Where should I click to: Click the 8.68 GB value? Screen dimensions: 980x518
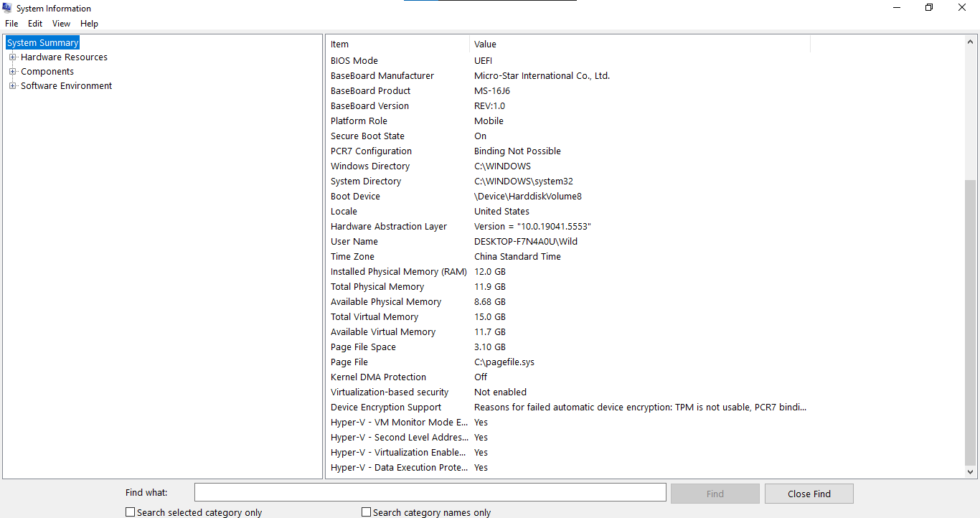(490, 302)
